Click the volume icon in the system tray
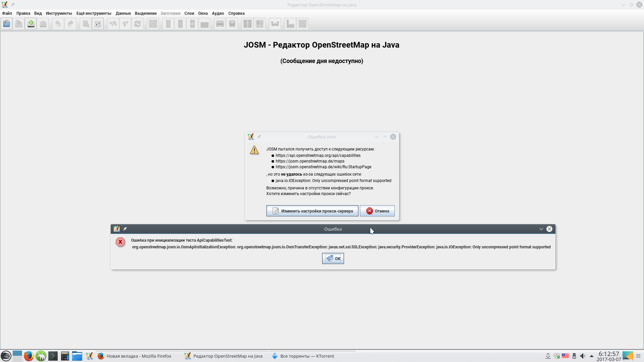The height and width of the screenshot is (362, 644). 583,356
